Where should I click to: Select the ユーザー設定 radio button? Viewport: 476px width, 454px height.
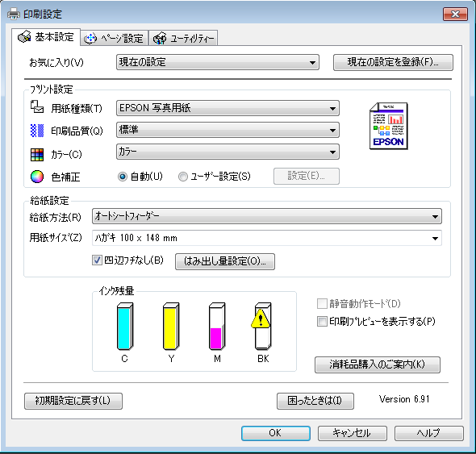tap(183, 177)
